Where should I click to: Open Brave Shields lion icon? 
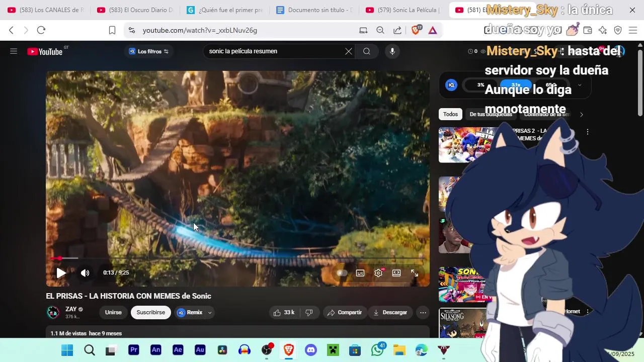pos(416,30)
